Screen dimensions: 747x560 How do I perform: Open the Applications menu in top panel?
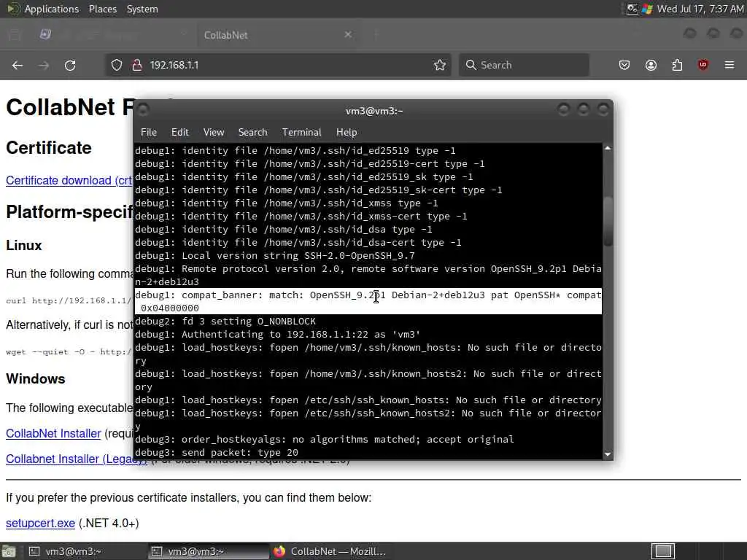tap(52, 9)
